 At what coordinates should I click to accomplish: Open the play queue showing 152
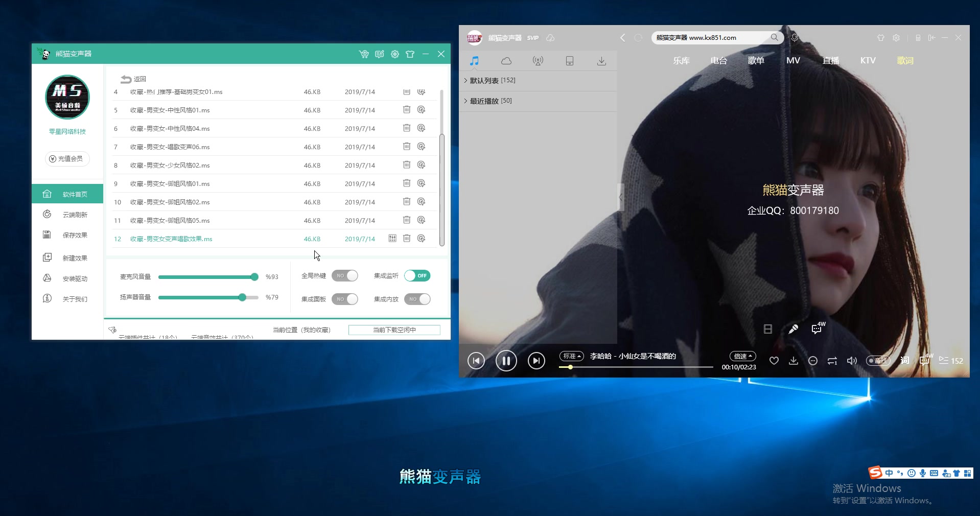click(951, 361)
